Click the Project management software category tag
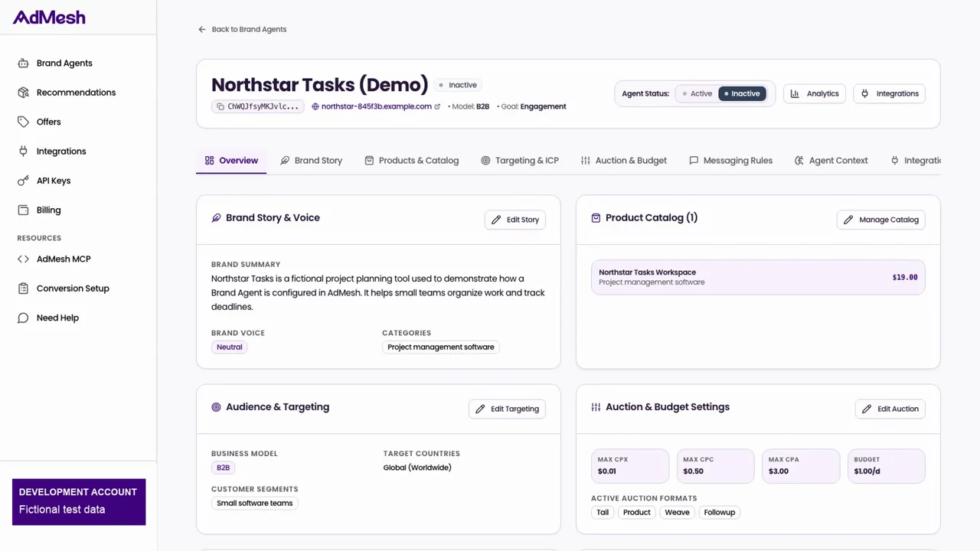980x551 pixels. pyautogui.click(x=441, y=347)
